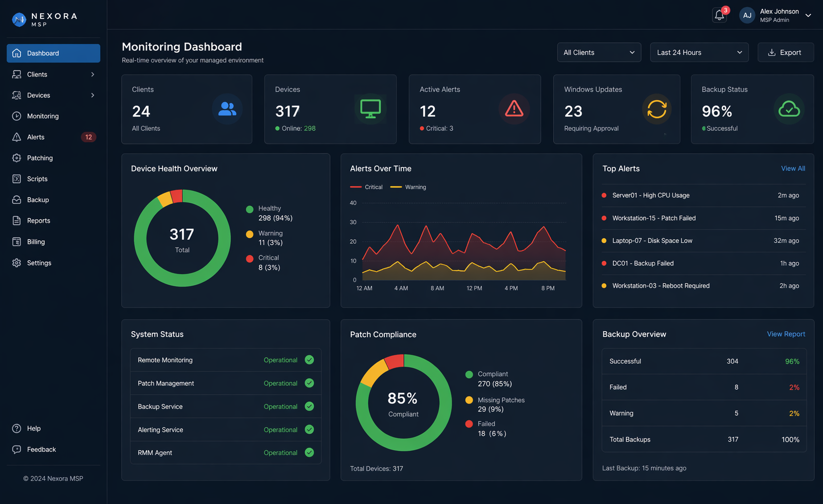Open the user account menu chevron
Image resolution: width=823 pixels, height=504 pixels.
point(808,15)
